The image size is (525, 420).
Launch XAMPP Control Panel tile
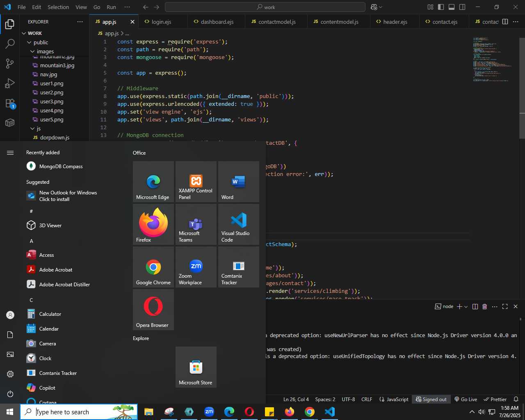click(x=196, y=182)
